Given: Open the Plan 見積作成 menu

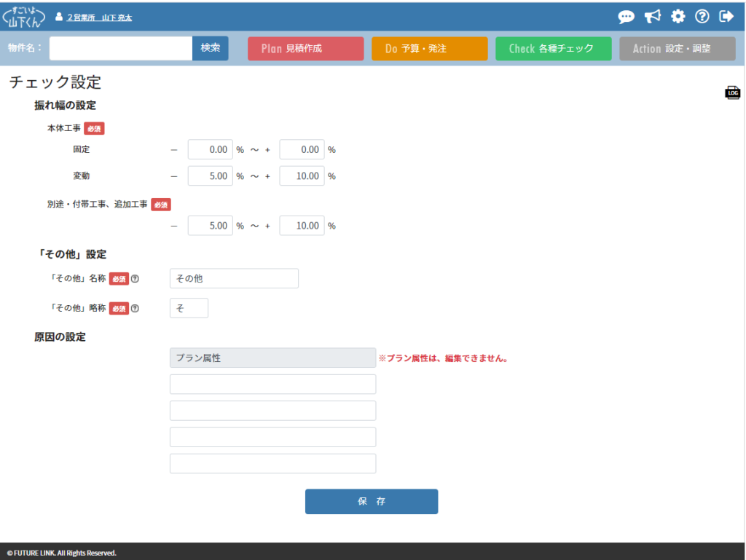Looking at the screenshot, I should pyautogui.click(x=305, y=49).
